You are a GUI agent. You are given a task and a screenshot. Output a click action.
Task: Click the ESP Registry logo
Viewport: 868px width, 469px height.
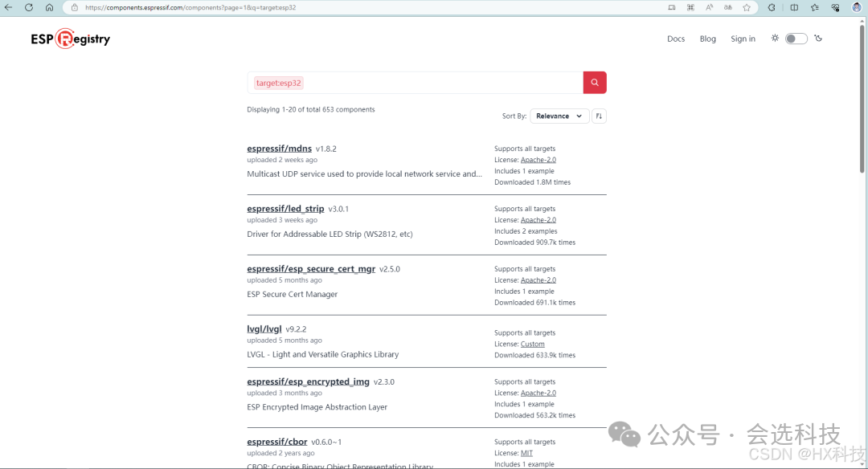point(70,39)
